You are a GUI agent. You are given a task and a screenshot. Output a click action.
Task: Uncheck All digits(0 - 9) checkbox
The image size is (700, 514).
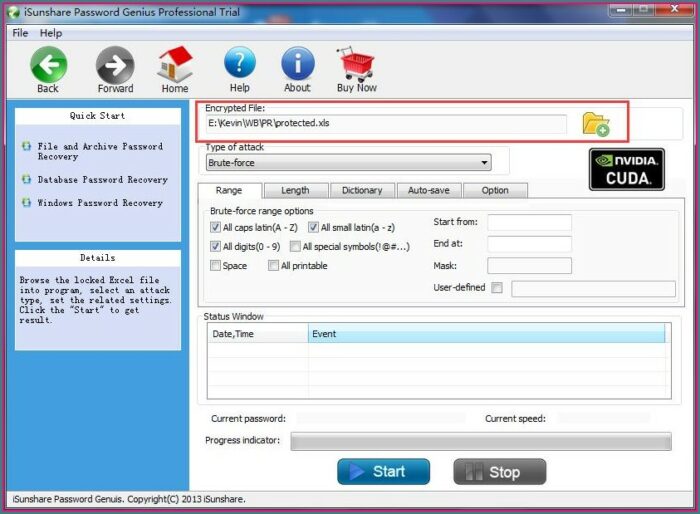215,246
